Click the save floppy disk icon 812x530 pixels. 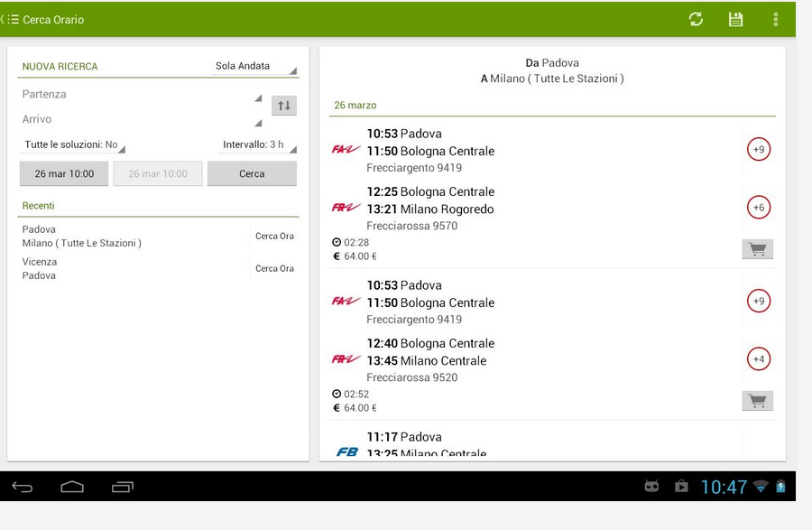click(x=735, y=19)
